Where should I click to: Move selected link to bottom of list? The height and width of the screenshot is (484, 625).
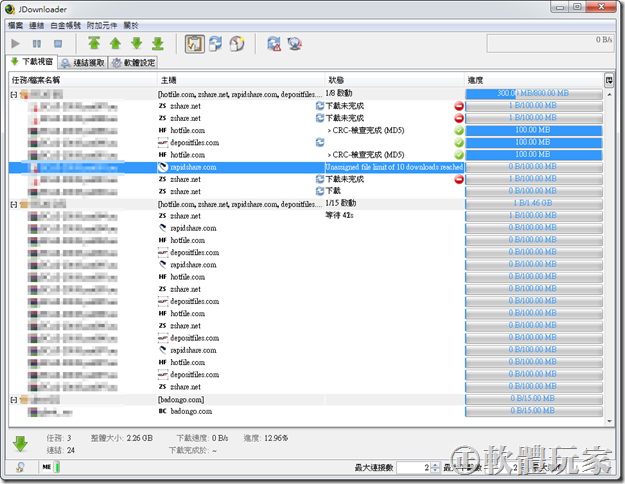(x=158, y=43)
